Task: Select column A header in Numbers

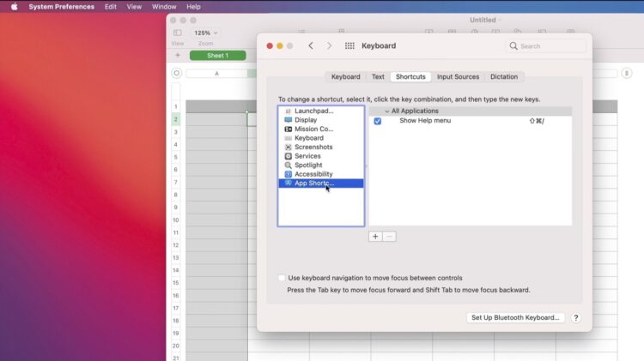Action: [216, 74]
